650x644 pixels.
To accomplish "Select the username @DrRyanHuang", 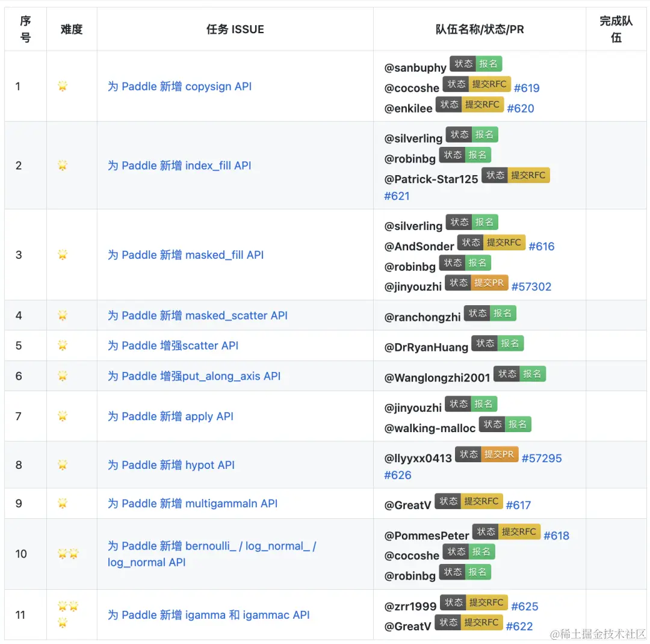I will tap(426, 347).
